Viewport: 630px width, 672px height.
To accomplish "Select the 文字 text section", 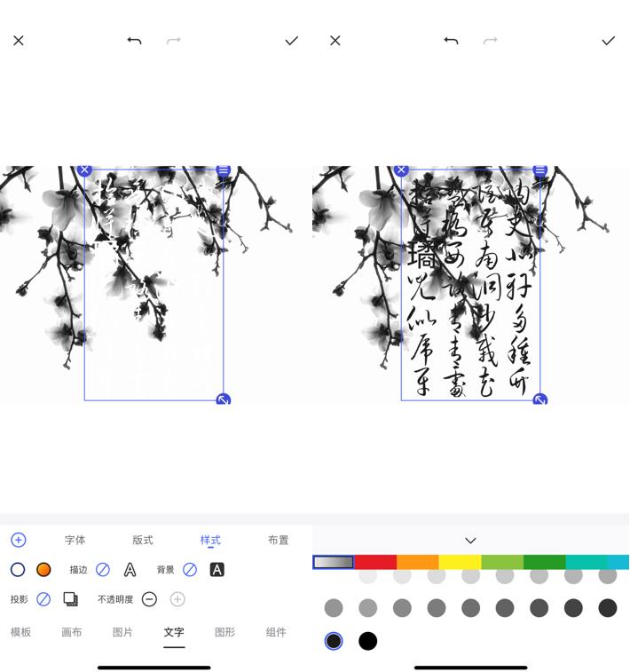I will pyautogui.click(x=174, y=632).
